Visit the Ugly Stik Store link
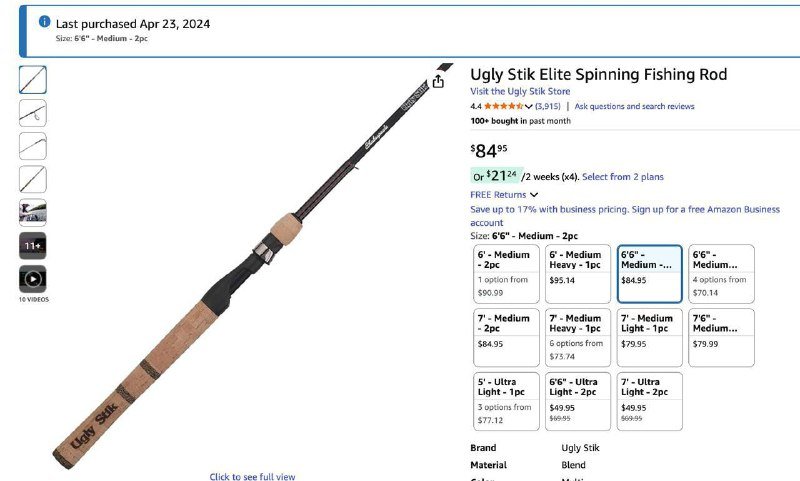Screen dimensions: 800x481 [520, 91]
